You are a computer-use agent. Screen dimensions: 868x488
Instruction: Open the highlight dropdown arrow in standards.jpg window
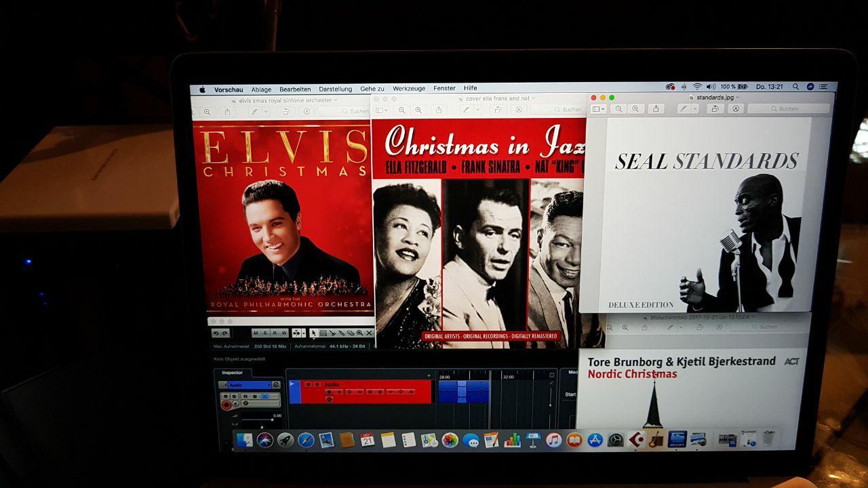pyautogui.click(x=694, y=109)
